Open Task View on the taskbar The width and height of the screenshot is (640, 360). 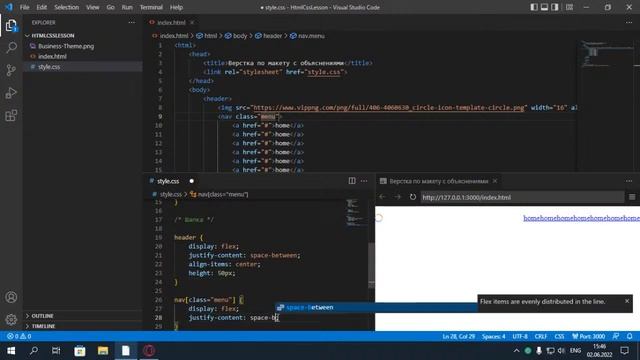(56, 351)
